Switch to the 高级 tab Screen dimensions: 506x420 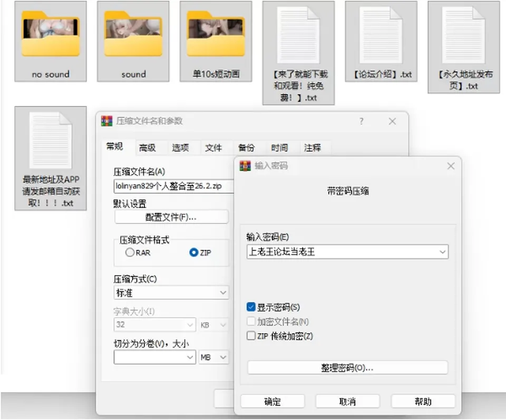pyautogui.click(x=148, y=148)
